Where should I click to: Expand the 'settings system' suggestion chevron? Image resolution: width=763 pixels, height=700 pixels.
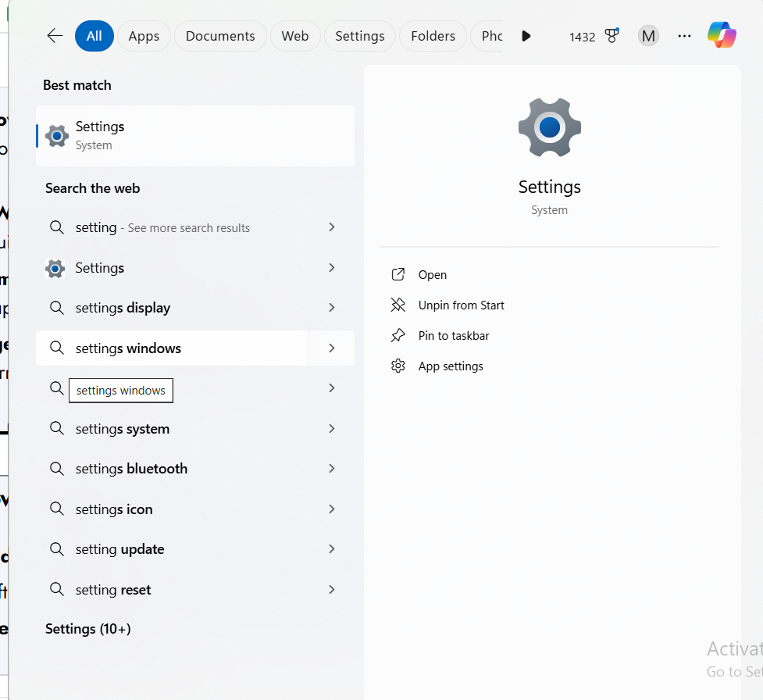point(332,428)
